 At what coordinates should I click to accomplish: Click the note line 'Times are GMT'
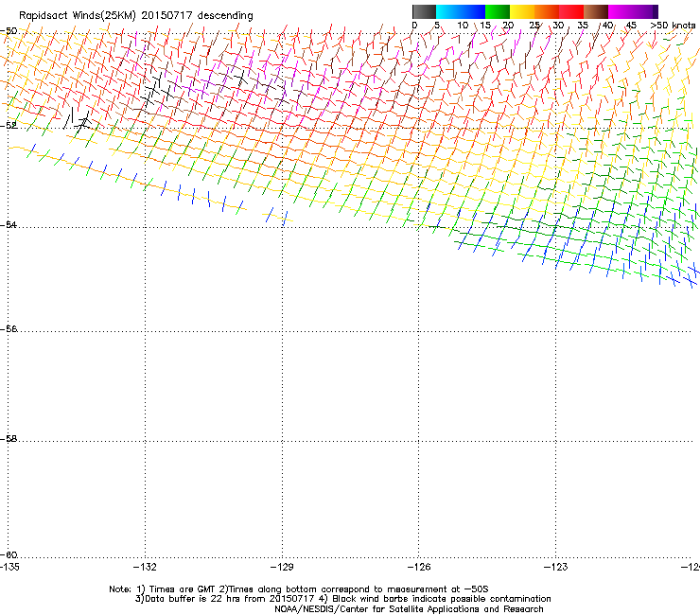(x=182, y=589)
